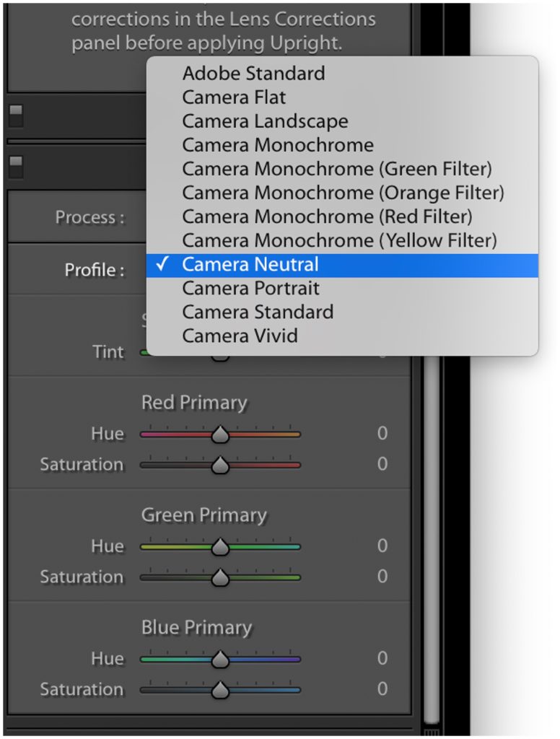Click the Blue Primary Saturation slider knob

pyautogui.click(x=220, y=691)
